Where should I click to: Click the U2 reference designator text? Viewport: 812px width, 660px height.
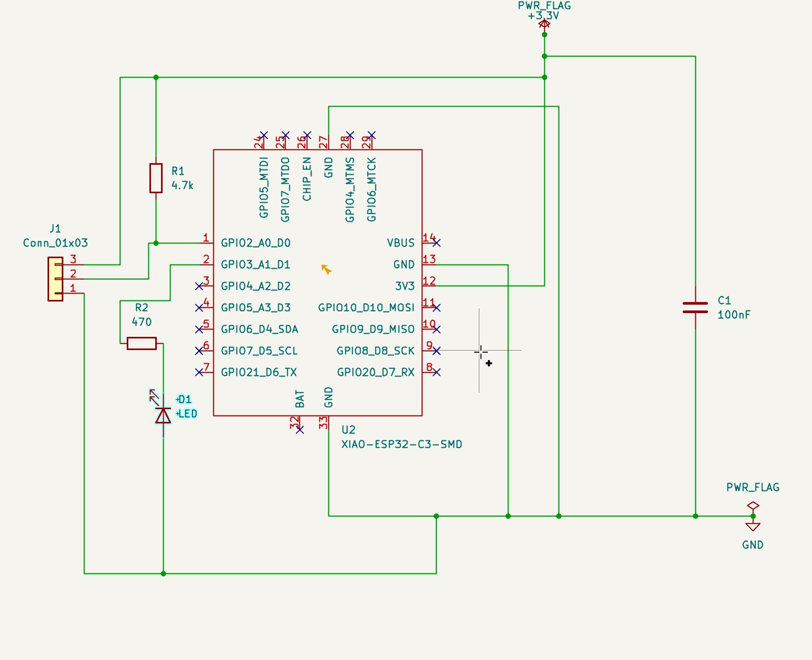[348, 430]
